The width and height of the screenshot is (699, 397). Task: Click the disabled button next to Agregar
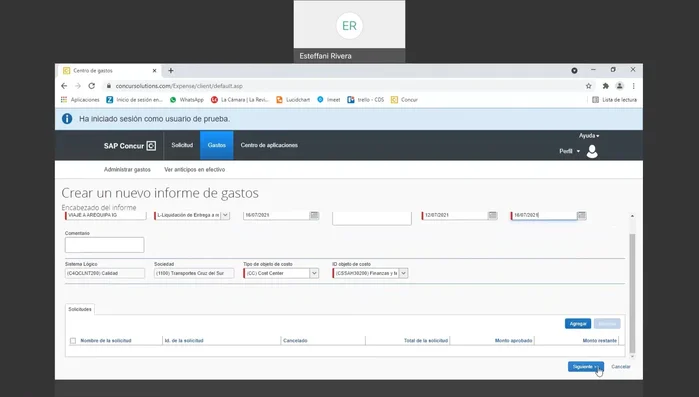[x=607, y=323]
